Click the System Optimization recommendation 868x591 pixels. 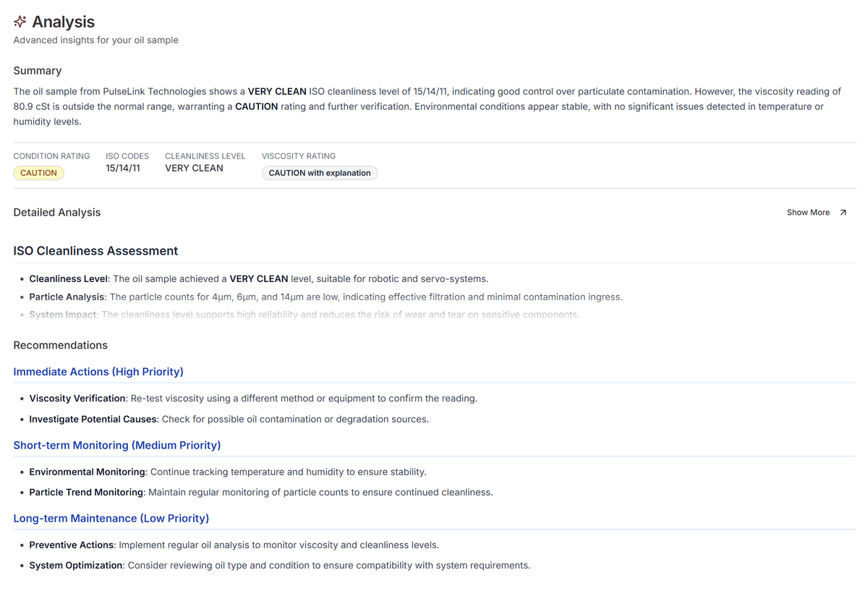coord(76,565)
